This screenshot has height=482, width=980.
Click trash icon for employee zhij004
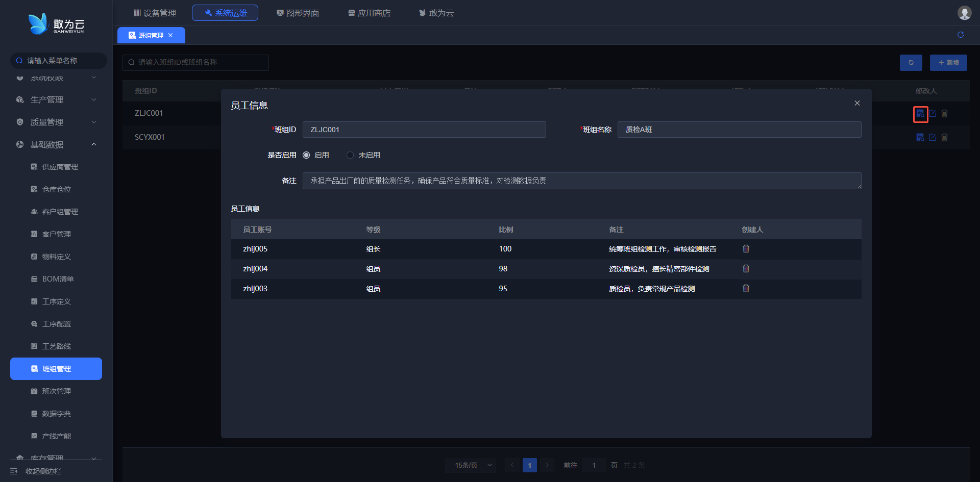(x=746, y=269)
